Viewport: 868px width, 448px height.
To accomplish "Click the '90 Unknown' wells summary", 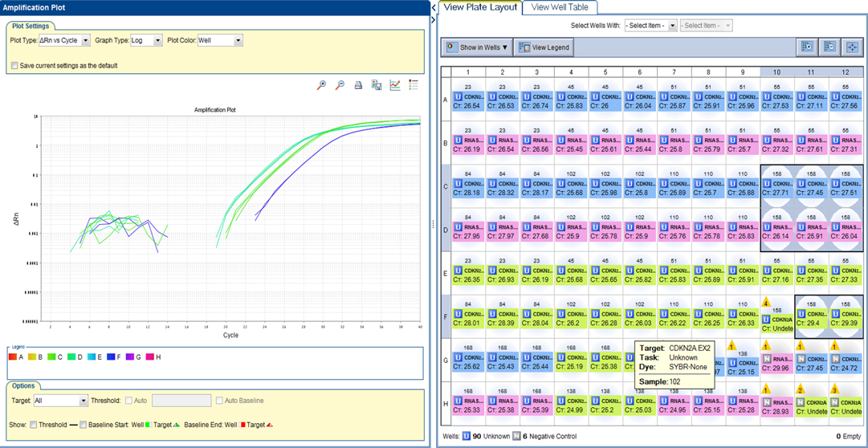I will (x=486, y=436).
